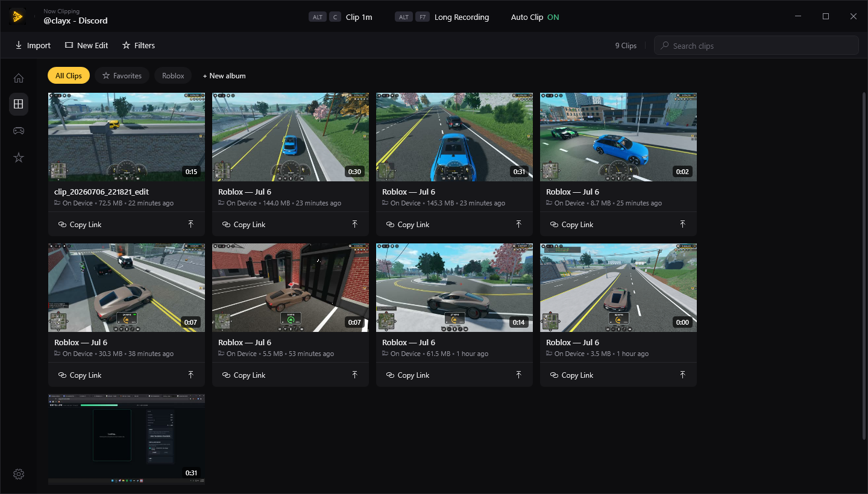Open the Filters option

(x=138, y=45)
